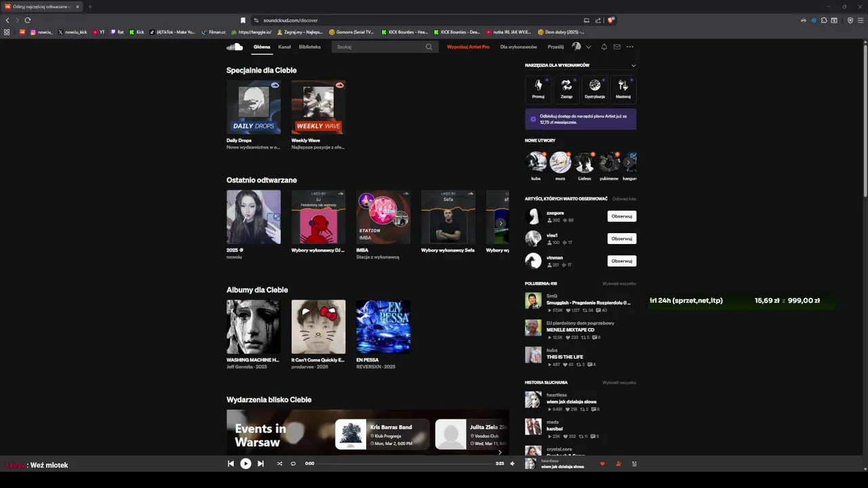868x488 pixels.
Task: Click the Artist plan unlock banner
Action: coord(580,119)
